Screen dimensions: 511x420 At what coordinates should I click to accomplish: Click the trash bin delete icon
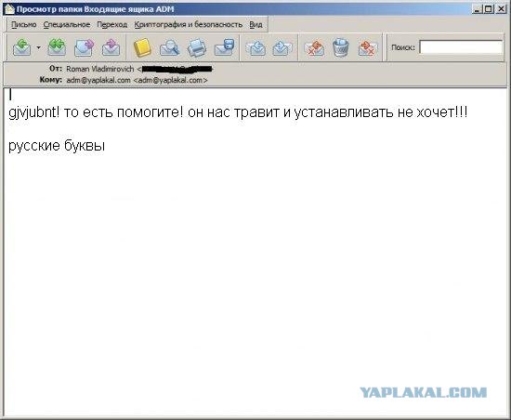pos(341,47)
